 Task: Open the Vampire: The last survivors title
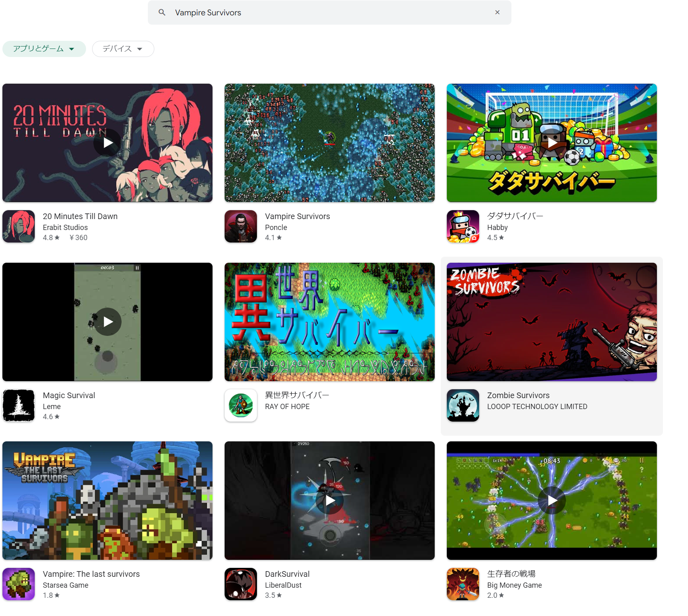point(91,574)
